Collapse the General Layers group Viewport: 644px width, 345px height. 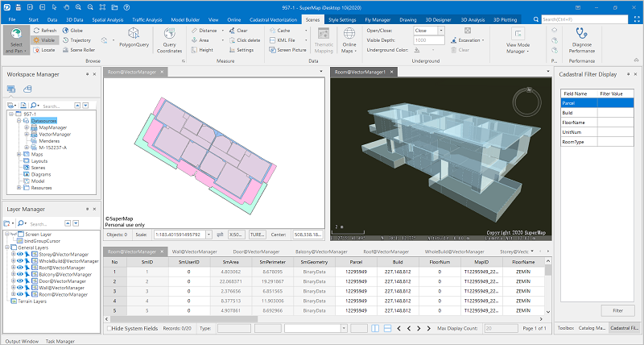[x=7, y=247]
